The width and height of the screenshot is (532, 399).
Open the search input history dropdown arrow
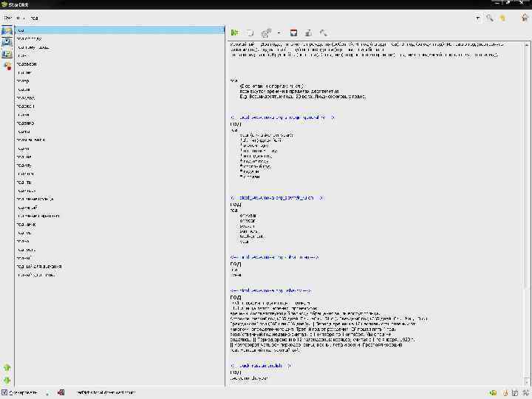tap(478, 18)
